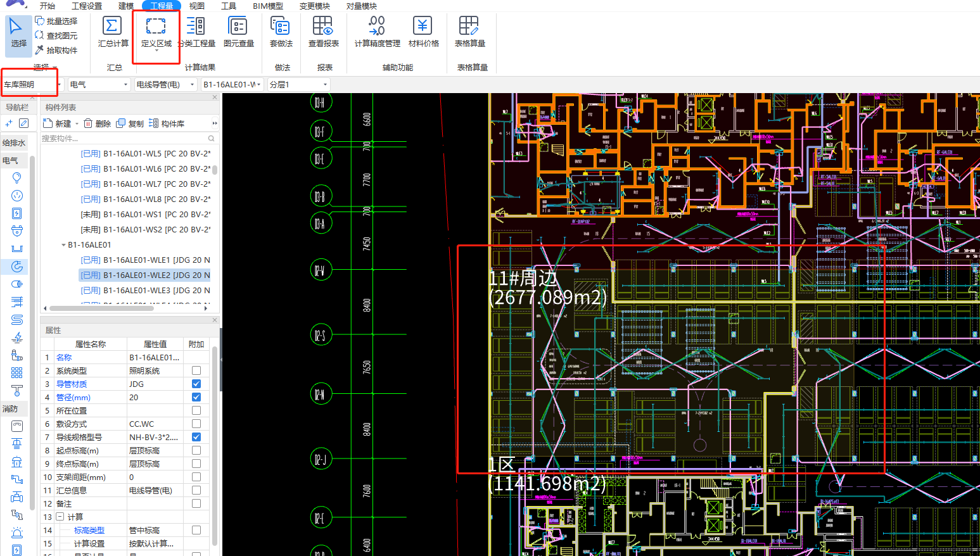Expand the component list toolbar overflow arrows
The width and height of the screenshot is (980, 556).
point(215,123)
